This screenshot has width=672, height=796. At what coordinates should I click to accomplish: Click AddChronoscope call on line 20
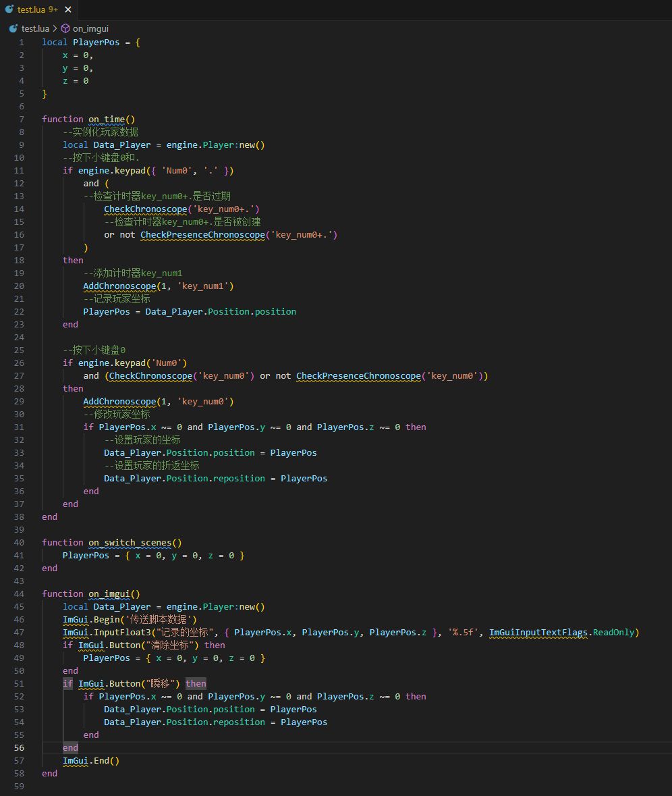(119, 286)
